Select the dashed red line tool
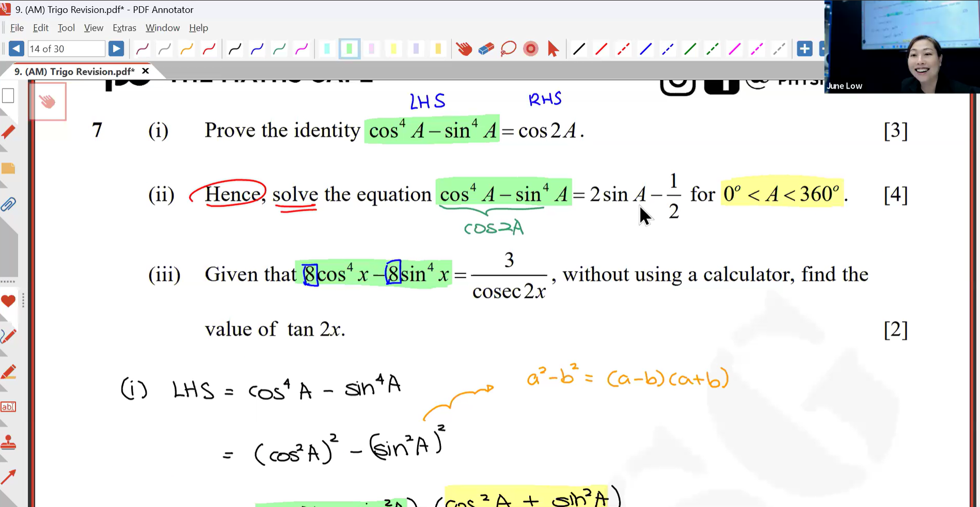This screenshot has height=507, width=980. (x=623, y=49)
